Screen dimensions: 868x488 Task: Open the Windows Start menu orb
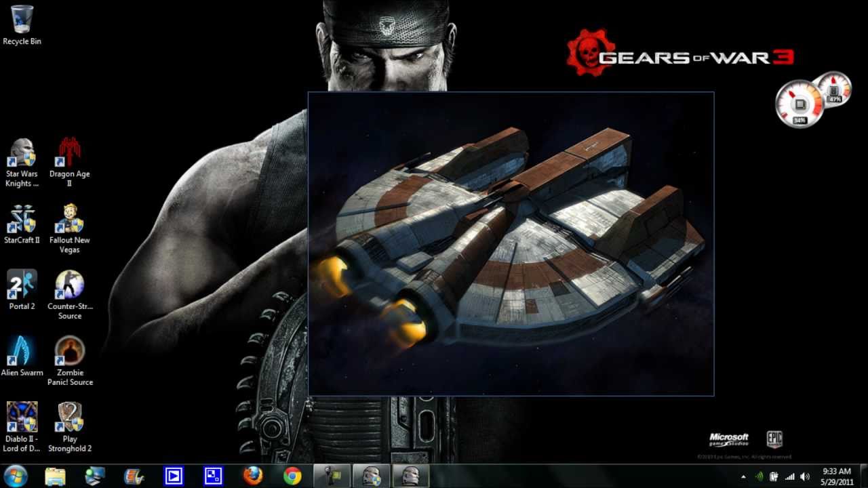15,476
